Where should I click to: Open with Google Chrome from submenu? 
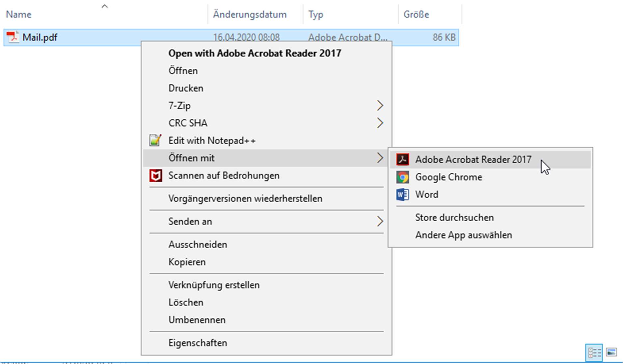click(x=490, y=177)
